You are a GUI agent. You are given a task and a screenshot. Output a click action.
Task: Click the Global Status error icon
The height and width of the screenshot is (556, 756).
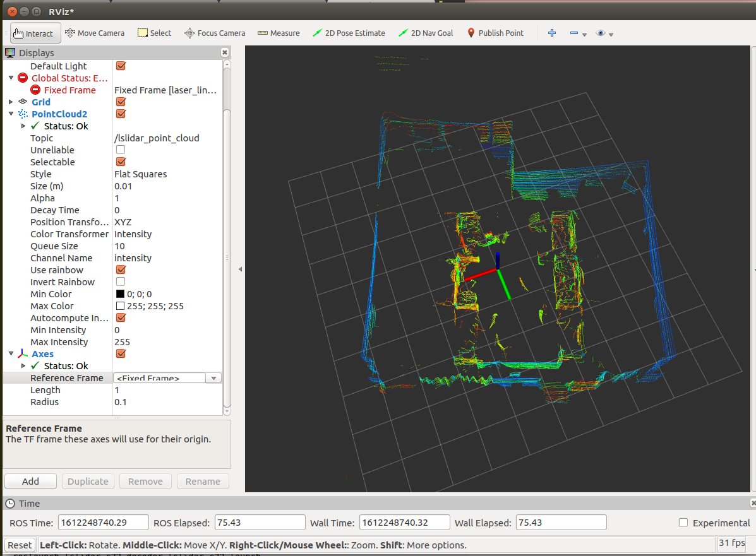click(x=23, y=78)
